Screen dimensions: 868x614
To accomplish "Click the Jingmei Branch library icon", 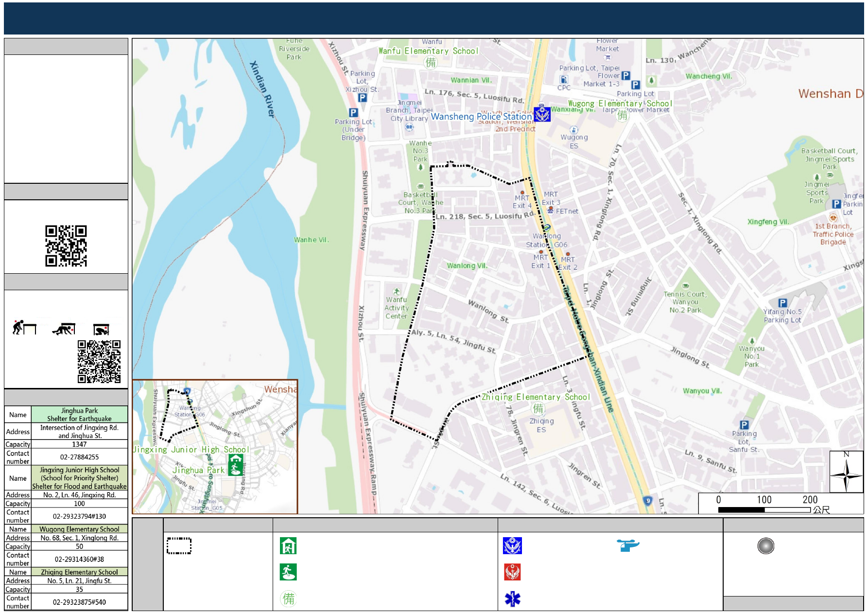I will [409, 127].
